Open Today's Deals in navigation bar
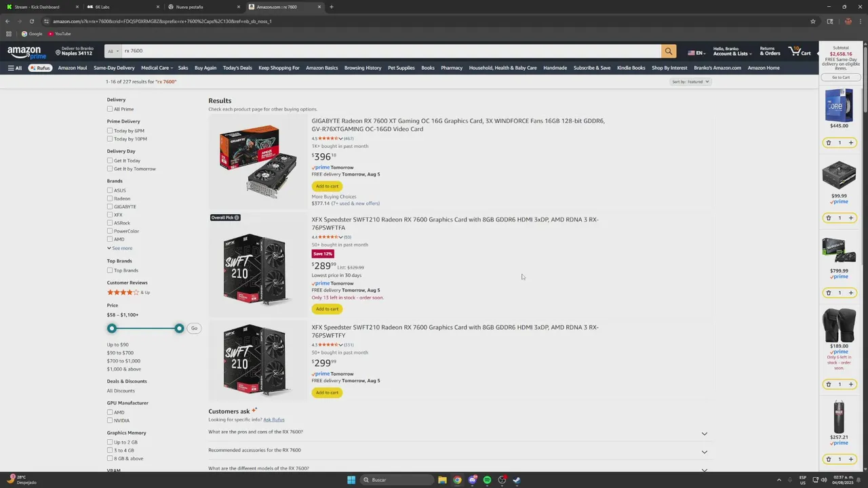The height and width of the screenshot is (488, 868). (x=237, y=68)
